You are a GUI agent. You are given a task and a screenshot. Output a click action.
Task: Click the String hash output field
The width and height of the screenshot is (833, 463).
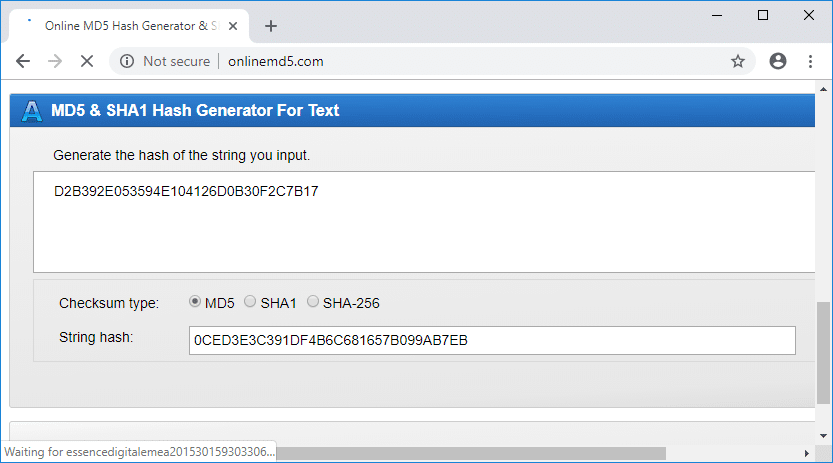(x=492, y=340)
